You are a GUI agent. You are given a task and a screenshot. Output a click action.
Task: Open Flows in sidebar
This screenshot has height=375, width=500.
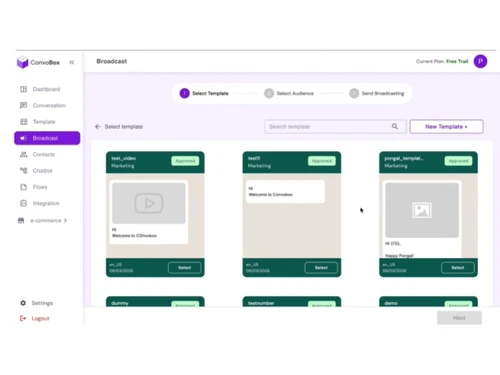(x=40, y=187)
